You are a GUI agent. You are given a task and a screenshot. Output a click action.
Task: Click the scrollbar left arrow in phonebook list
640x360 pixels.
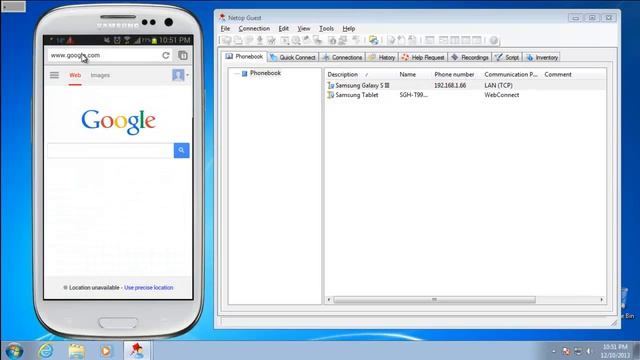329,300
